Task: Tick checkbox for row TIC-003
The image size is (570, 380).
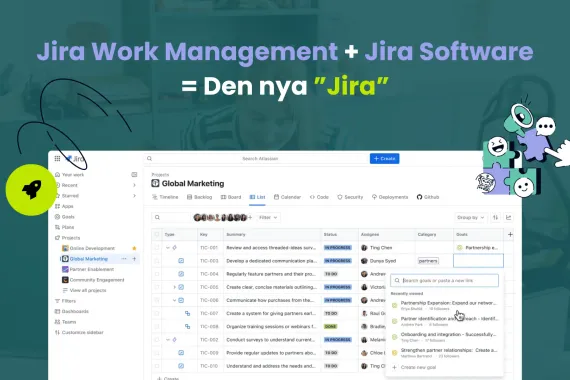Action: click(x=157, y=261)
